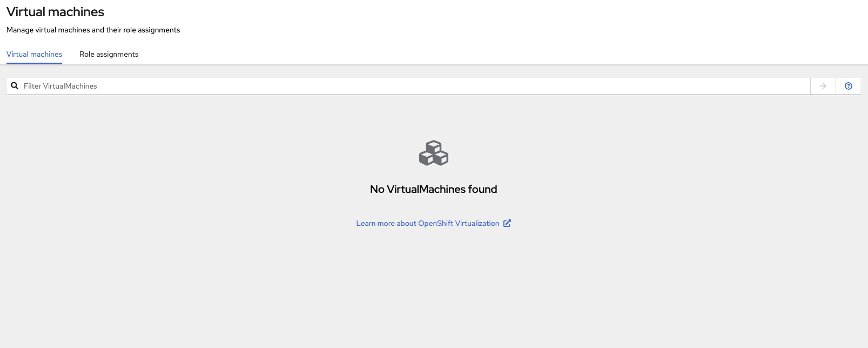
Task: Click the word OpenShift in the link
Action: pyautogui.click(x=435, y=223)
